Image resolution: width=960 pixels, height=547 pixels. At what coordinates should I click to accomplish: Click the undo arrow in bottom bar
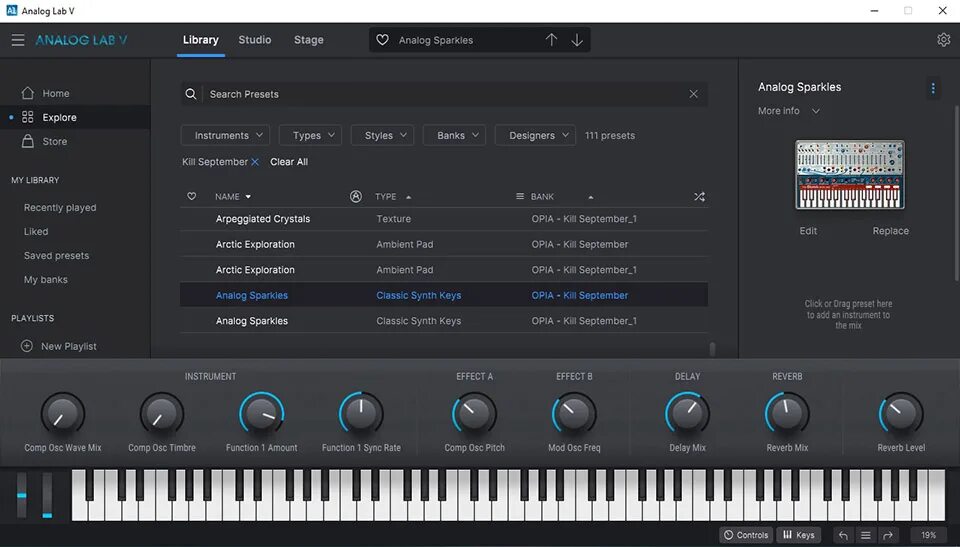[843, 535]
